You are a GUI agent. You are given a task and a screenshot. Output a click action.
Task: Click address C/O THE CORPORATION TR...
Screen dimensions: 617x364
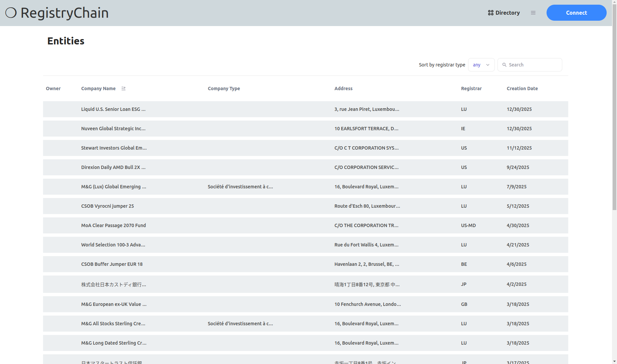[x=366, y=225]
